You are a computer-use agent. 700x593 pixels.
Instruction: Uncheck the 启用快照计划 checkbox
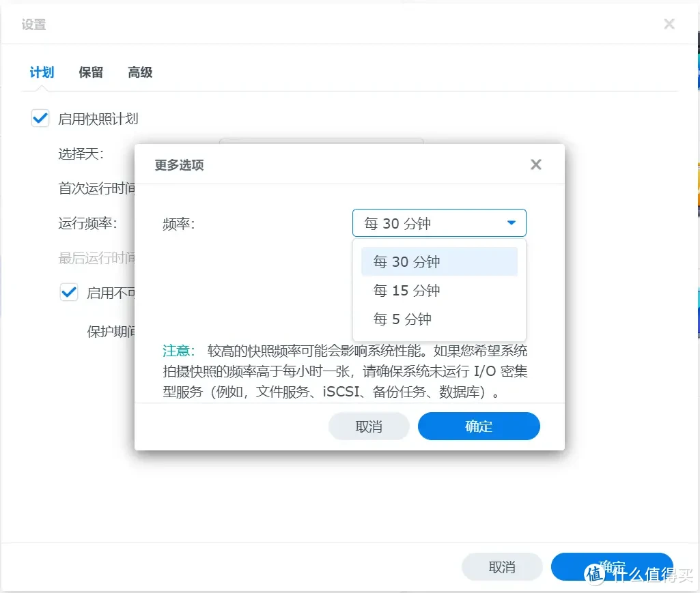click(40, 117)
